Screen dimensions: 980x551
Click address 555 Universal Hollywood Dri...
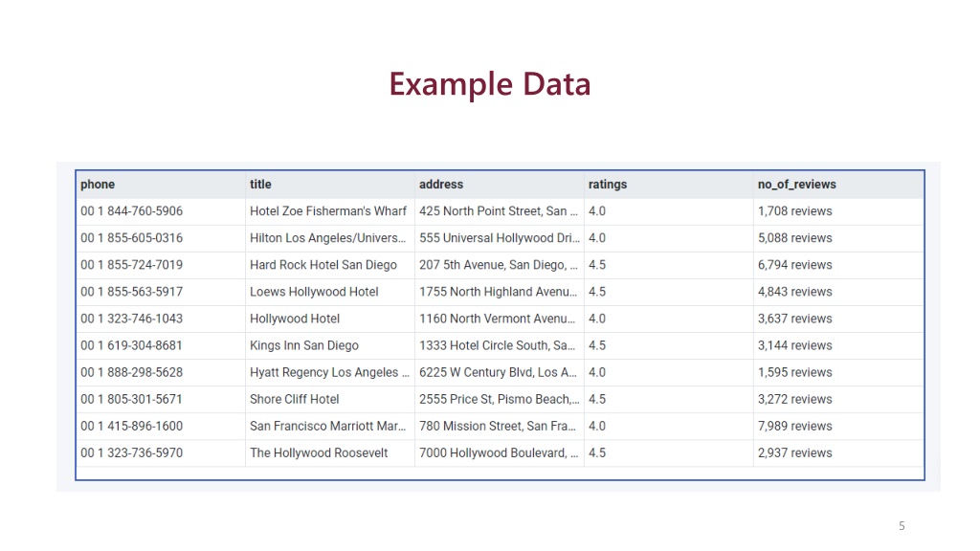(500, 238)
